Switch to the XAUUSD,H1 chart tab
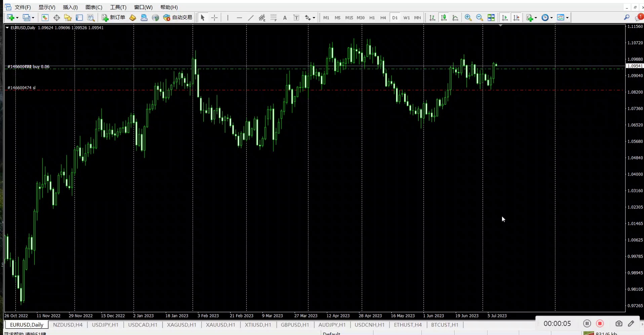The height and width of the screenshot is (335, 644). point(220,325)
